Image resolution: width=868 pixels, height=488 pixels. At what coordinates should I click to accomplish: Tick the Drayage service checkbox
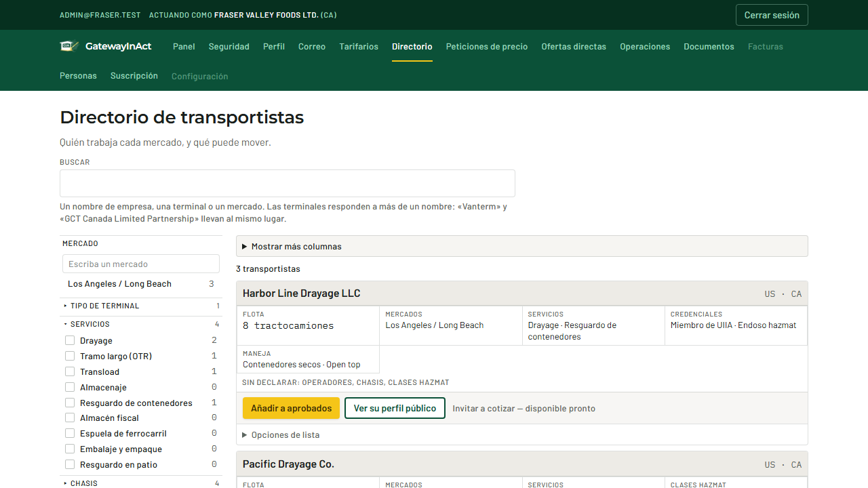[70, 340]
